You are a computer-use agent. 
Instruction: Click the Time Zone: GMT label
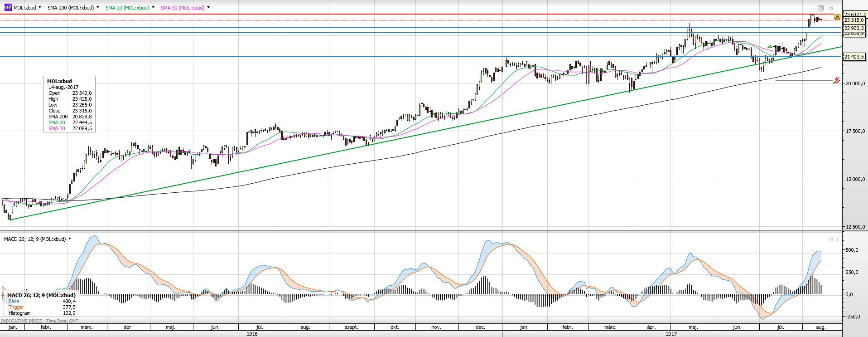point(62,321)
